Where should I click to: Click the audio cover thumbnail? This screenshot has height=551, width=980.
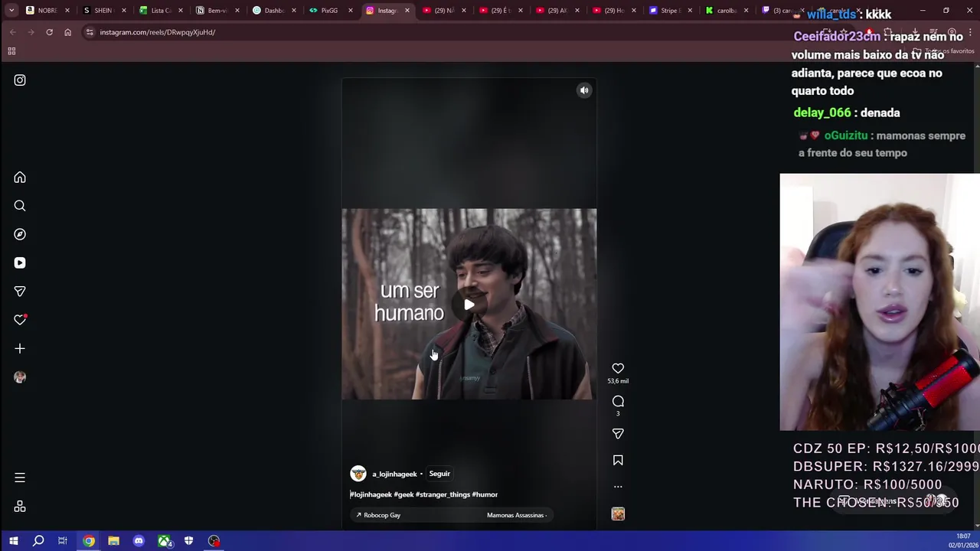point(618,514)
